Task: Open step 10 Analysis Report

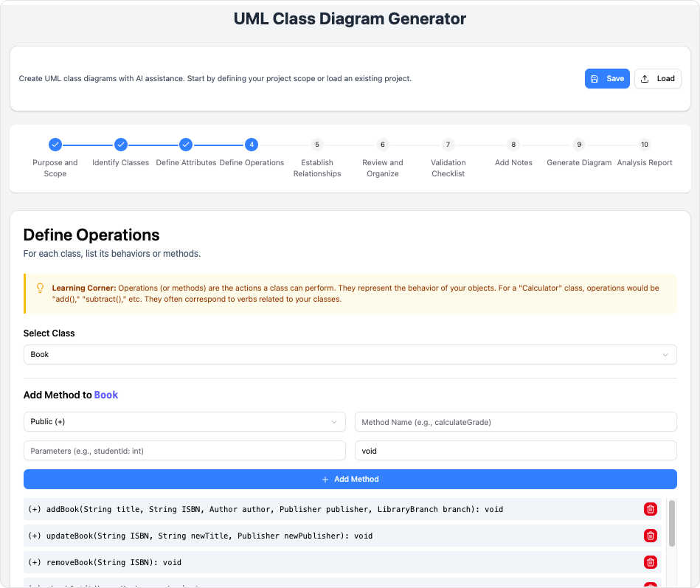Action: 644,145
